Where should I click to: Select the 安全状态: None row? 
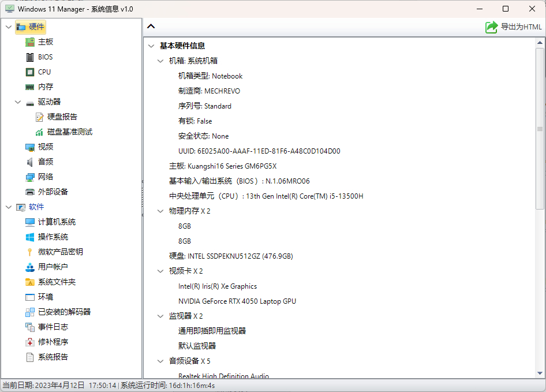click(203, 136)
